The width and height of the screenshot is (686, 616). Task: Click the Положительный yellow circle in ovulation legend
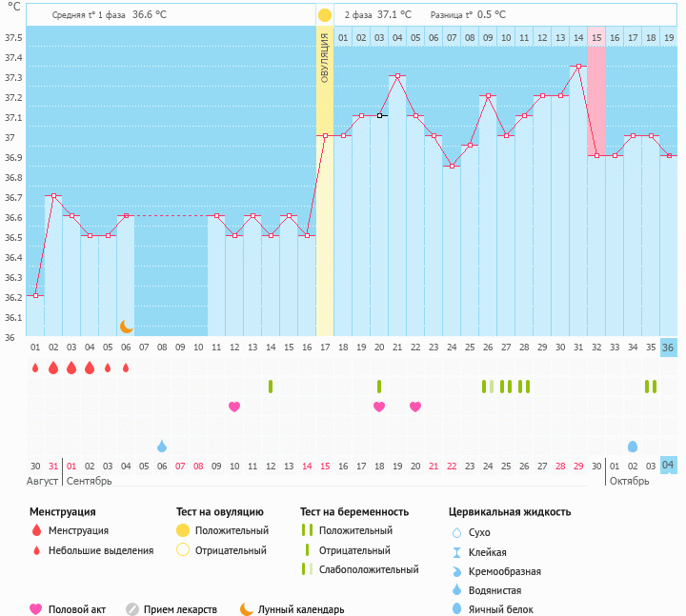click(x=183, y=530)
